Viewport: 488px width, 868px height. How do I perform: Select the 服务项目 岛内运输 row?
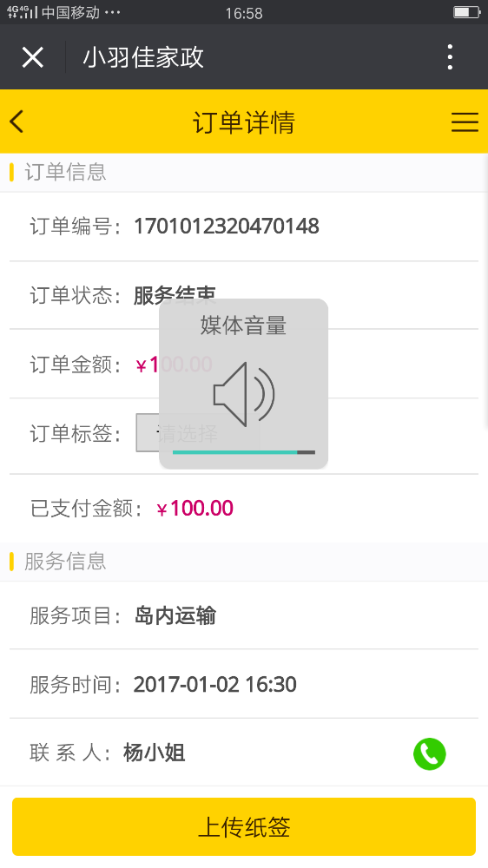coord(244,615)
